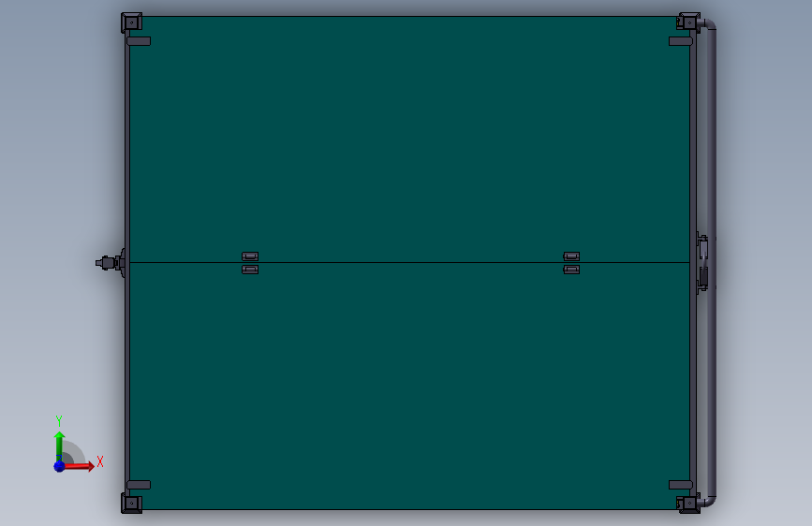This screenshot has height=526, width=812.
Task: Click the blue Z axis ball of triad
Action: [60, 466]
